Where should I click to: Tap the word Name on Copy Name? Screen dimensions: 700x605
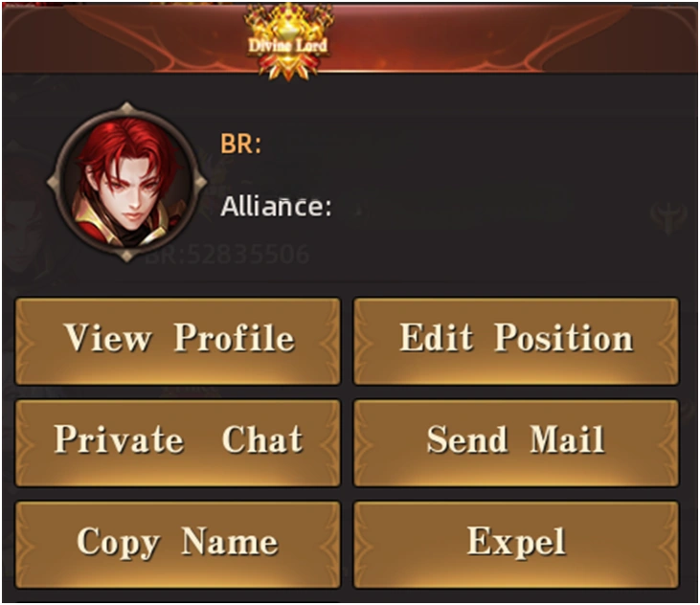(x=230, y=541)
